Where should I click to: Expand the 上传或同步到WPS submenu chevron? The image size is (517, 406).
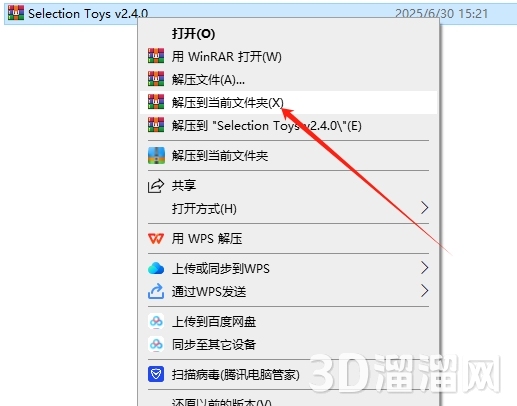click(x=424, y=268)
